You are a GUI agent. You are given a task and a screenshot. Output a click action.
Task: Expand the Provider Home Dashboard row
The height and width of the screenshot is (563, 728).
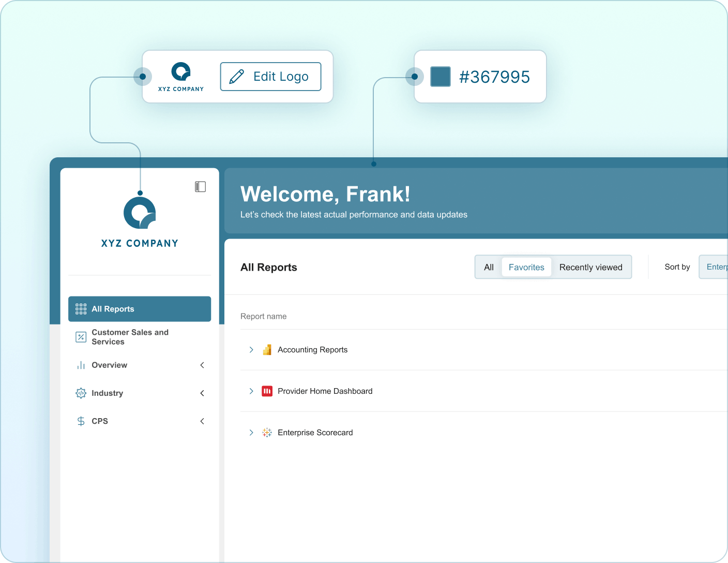pyautogui.click(x=251, y=391)
